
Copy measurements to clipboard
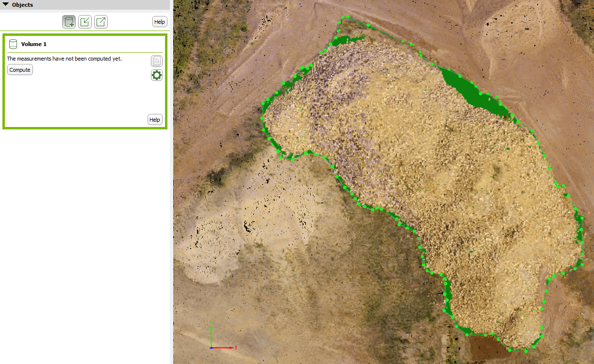[x=156, y=61]
